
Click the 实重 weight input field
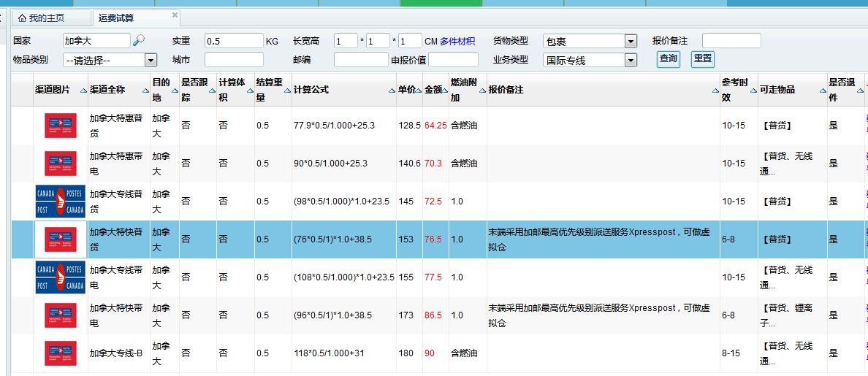[234, 41]
